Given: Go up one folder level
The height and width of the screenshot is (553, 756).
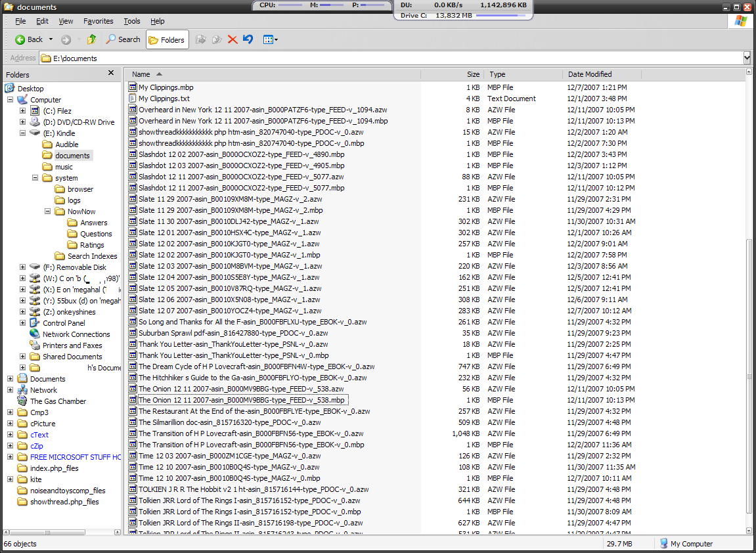Looking at the screenshot, I should click(91, 39).
